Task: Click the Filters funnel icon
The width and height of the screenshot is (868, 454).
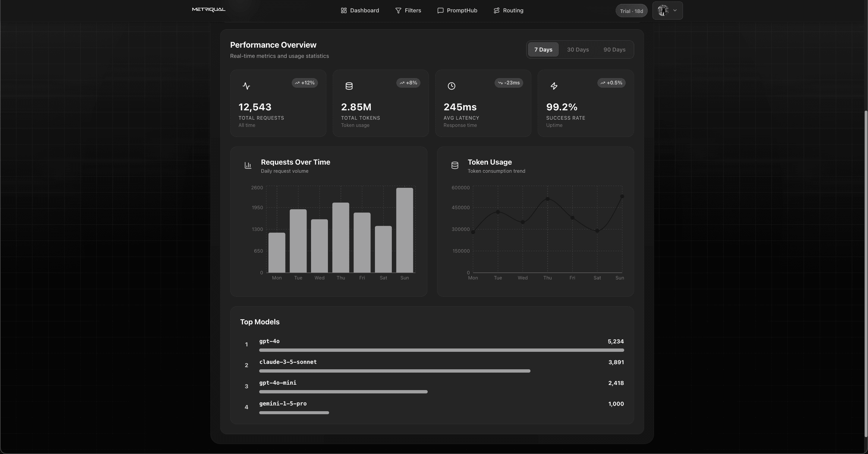Action: [x=398, y=11]
